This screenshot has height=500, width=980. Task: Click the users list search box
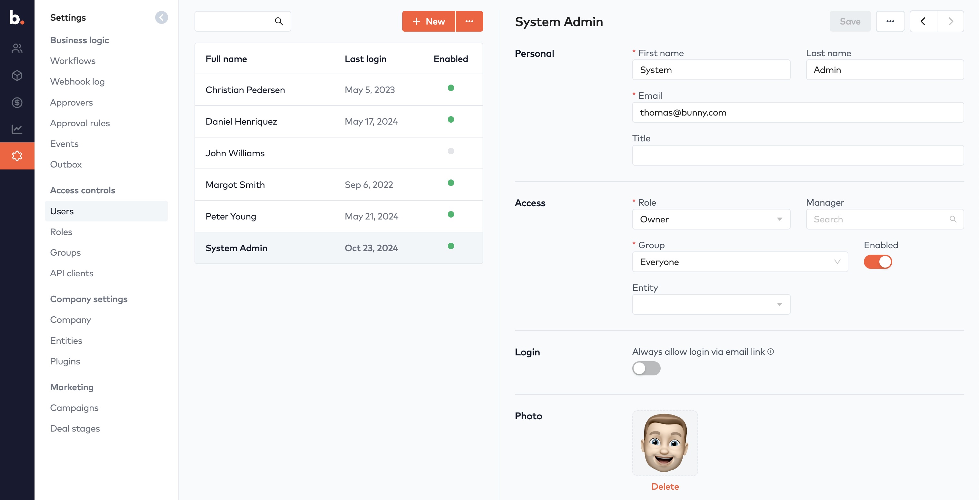243,21
